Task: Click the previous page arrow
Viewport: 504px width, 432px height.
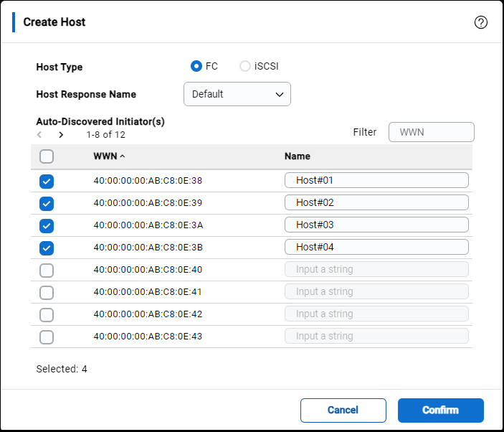Action: (x=39, y=134)
